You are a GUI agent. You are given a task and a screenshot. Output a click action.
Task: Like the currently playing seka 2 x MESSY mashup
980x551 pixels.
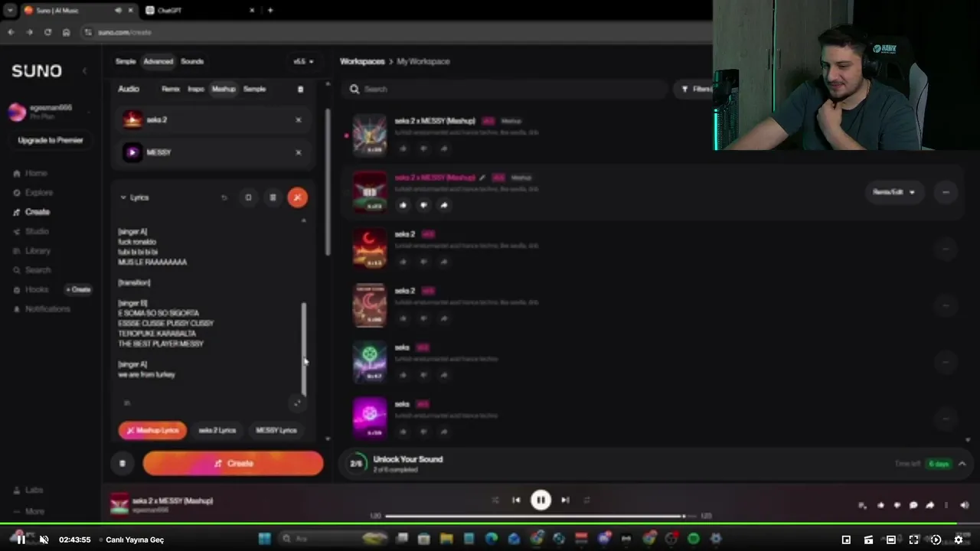tap(403, 205)
